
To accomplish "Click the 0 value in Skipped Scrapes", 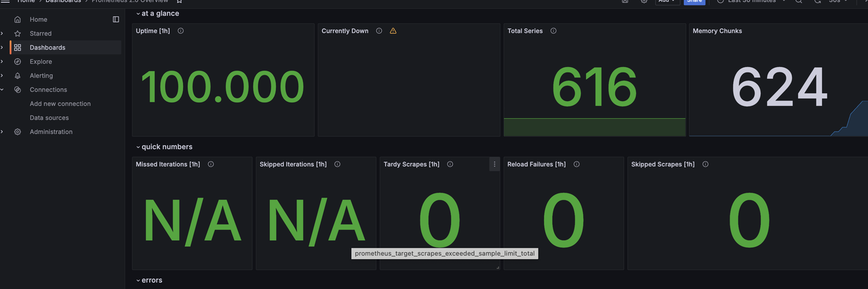I will coord(749,220).
